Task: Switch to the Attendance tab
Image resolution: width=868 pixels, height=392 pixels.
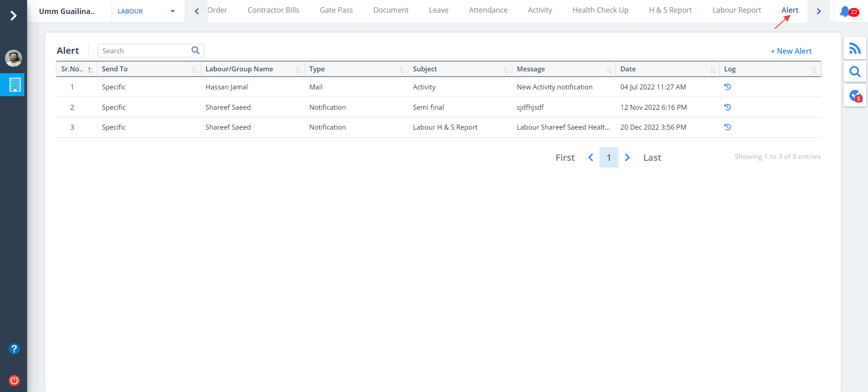Action: [x=488, y=10]
